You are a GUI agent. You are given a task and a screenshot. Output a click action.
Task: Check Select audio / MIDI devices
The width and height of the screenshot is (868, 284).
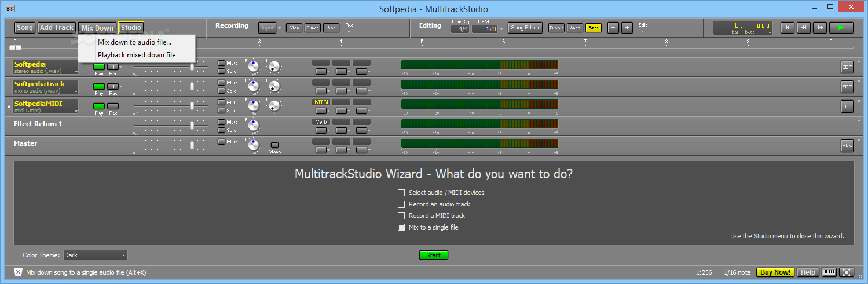[401, 193]
